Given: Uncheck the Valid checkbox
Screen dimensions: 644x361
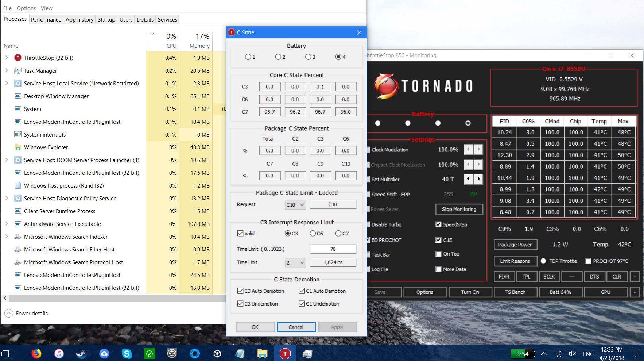Looking at the screenshot, I should coord(240,233).
